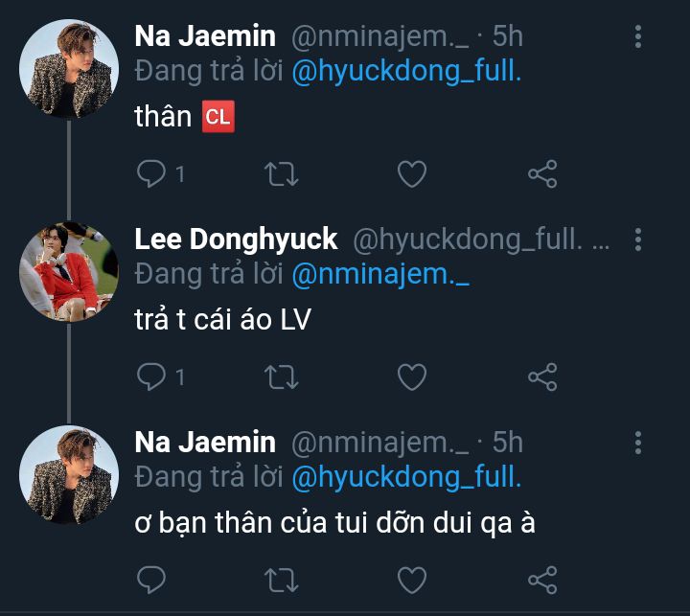Image resolution: width=690 pixels, height=616 pixels.
Task: Open the @nminajem._ mention link
Action: pyautogui.click(x=379, y=274)
